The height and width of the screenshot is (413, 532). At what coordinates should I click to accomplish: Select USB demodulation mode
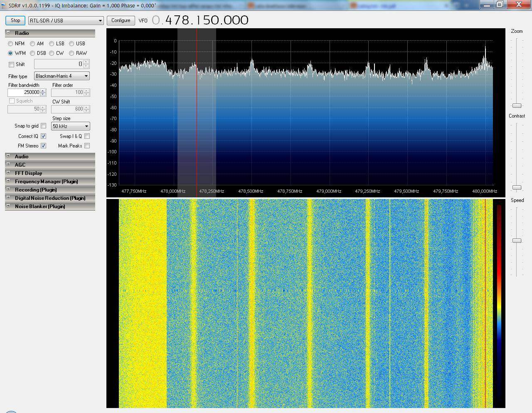(x=71, y=44)
